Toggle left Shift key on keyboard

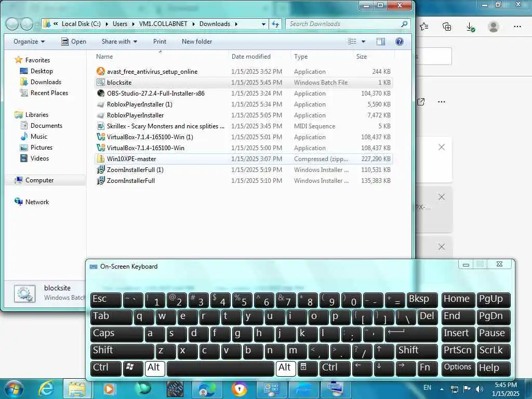pyautogui.click(x=122, y=351)
